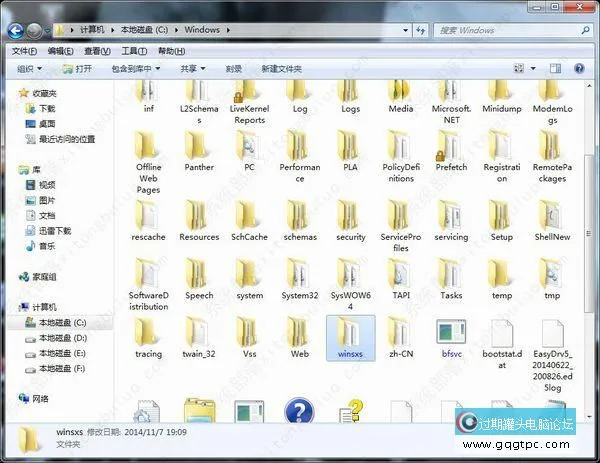The height and width of the screenshot is (463, 600).
Task: Click the 新建文件夹 button
Action: coord(284,69)
